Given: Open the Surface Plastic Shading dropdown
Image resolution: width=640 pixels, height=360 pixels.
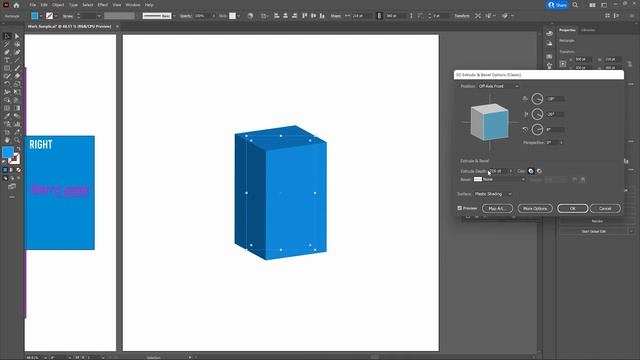Looking at the screenshot, I should click(x=493, y=194).
